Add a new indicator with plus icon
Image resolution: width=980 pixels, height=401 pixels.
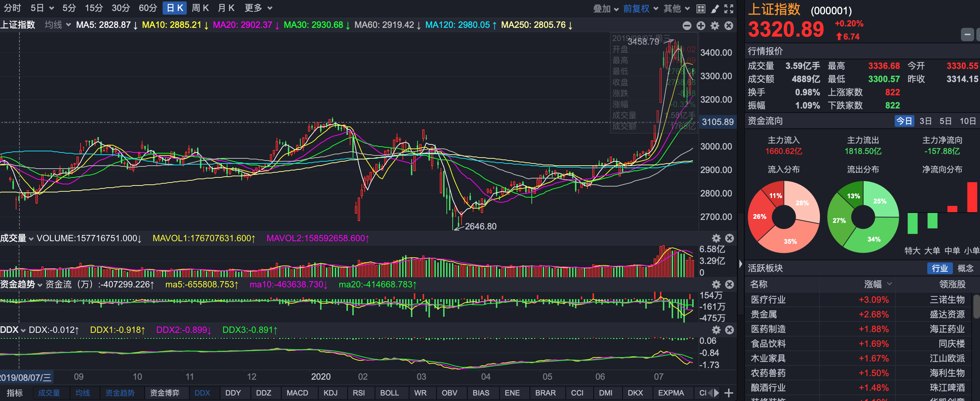click(728, 393)
